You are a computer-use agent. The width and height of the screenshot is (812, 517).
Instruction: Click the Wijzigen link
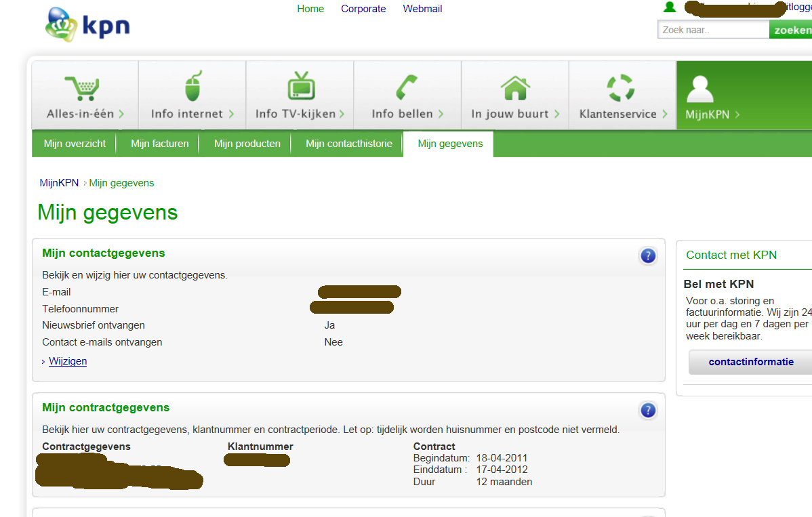[x=68, y=361]
